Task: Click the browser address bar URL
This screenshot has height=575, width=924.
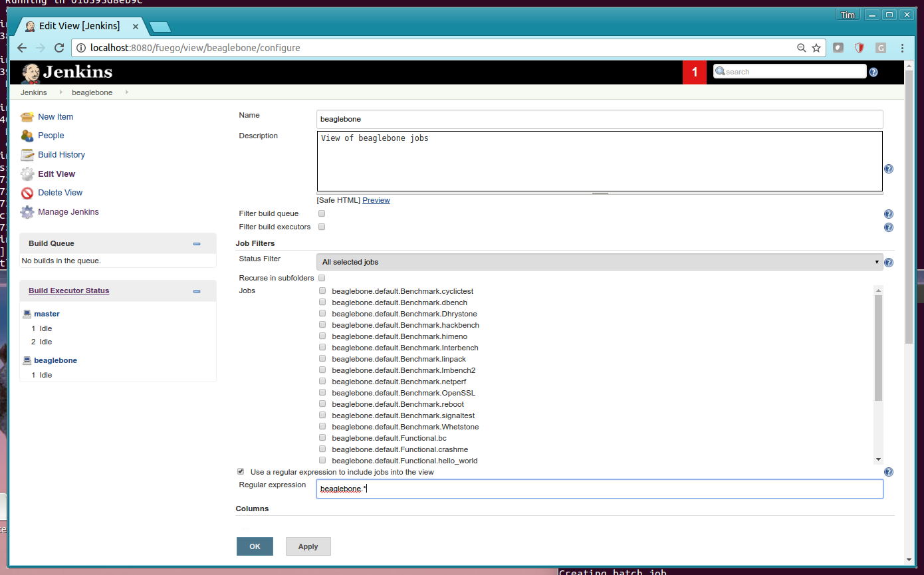Action: [x=195, y=48]
